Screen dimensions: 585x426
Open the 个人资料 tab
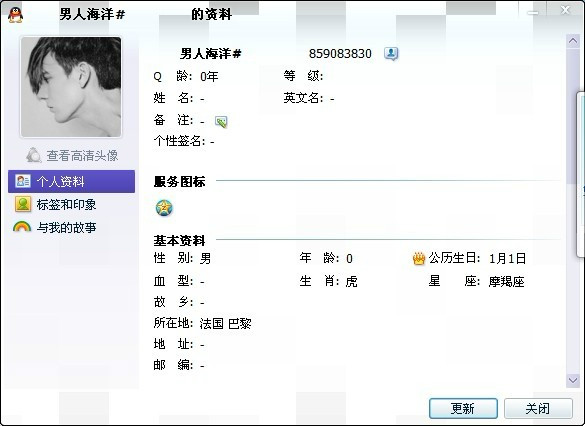[71, 181]
